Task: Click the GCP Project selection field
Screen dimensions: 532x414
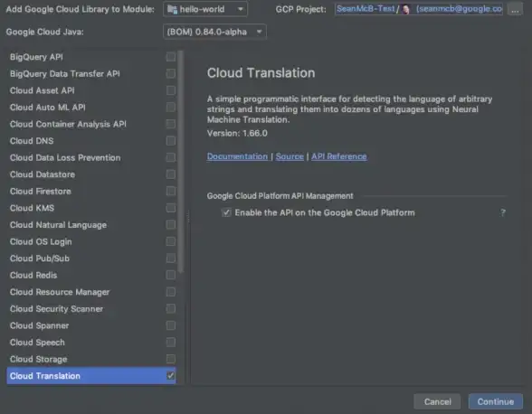Action: 419,9
